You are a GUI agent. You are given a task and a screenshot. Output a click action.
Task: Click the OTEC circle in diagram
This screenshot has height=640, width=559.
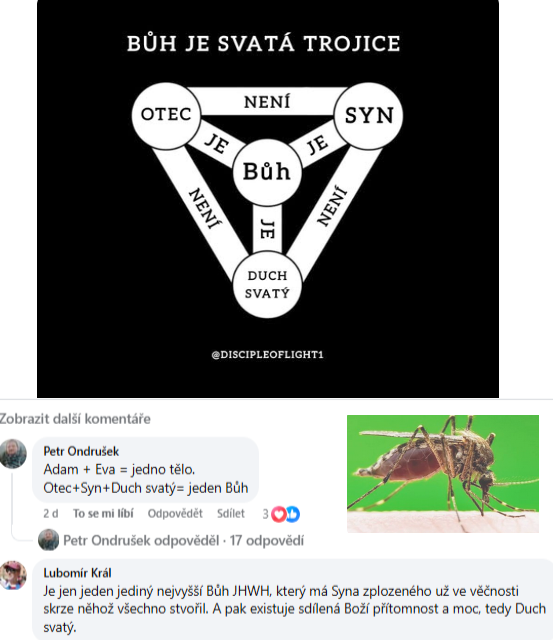pos(166,115)
